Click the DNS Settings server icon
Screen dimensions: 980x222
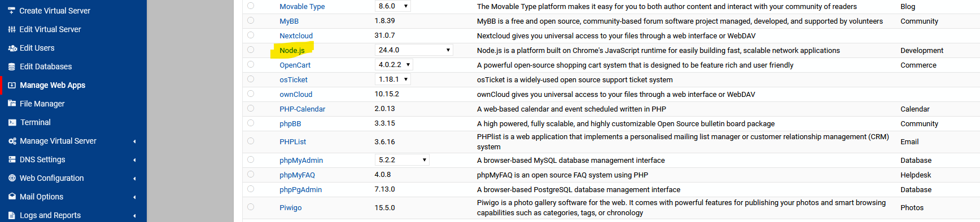(x=12, y=159)
